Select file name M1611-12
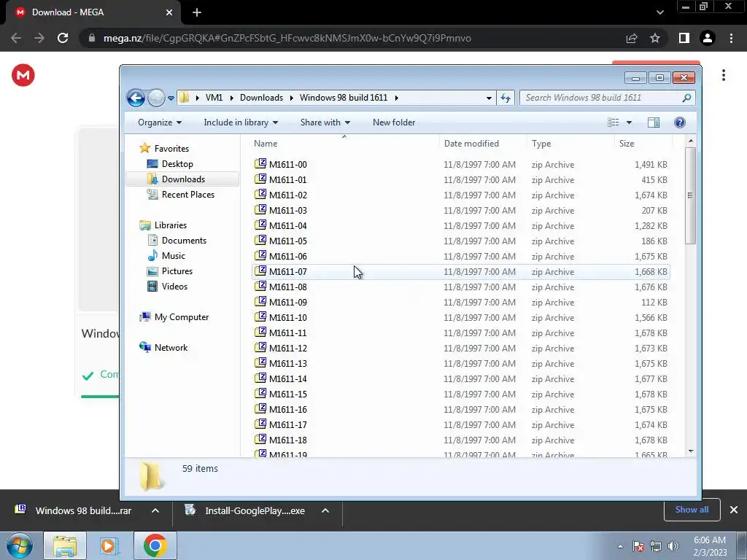The width and height of the screenshot is (747, 560). 287,348
